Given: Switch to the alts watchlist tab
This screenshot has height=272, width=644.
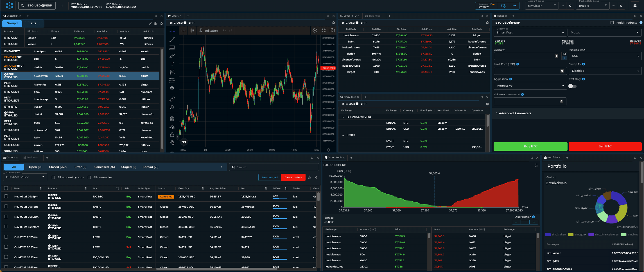Looking at the screenshot, I should 33,23.
